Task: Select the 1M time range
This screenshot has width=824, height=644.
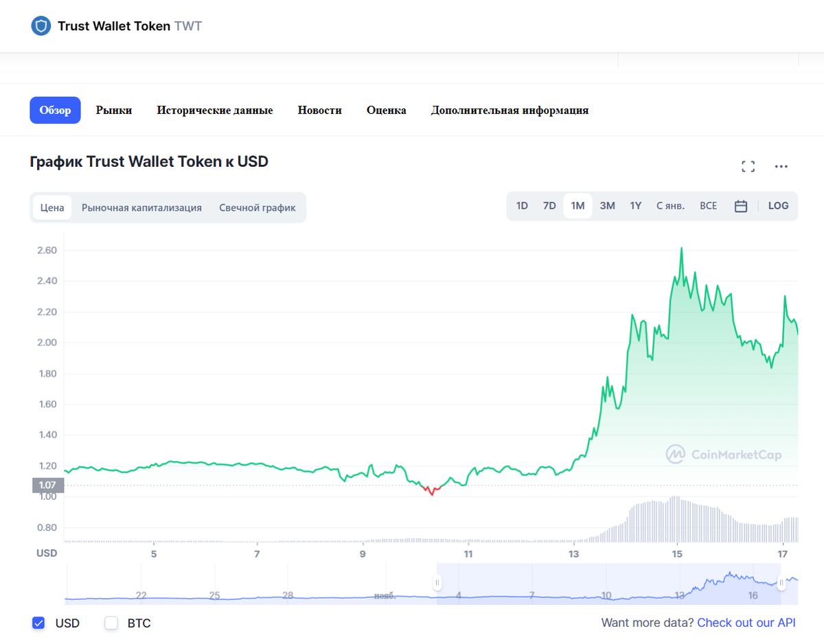Action: [577, 206]
